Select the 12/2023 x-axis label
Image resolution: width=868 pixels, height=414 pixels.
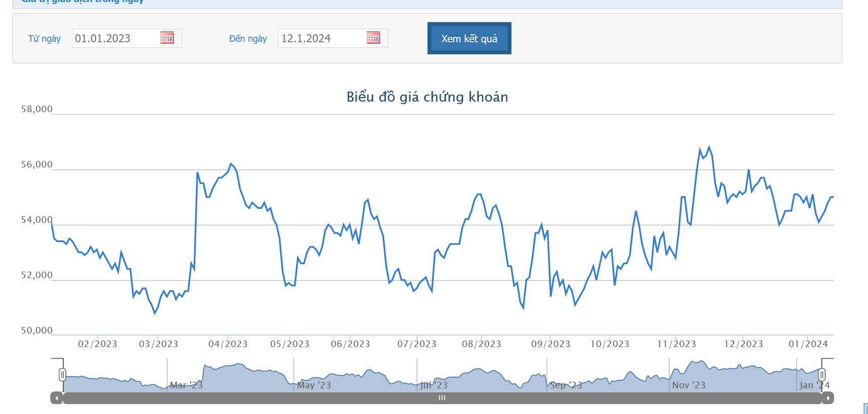tap(743, 344)
